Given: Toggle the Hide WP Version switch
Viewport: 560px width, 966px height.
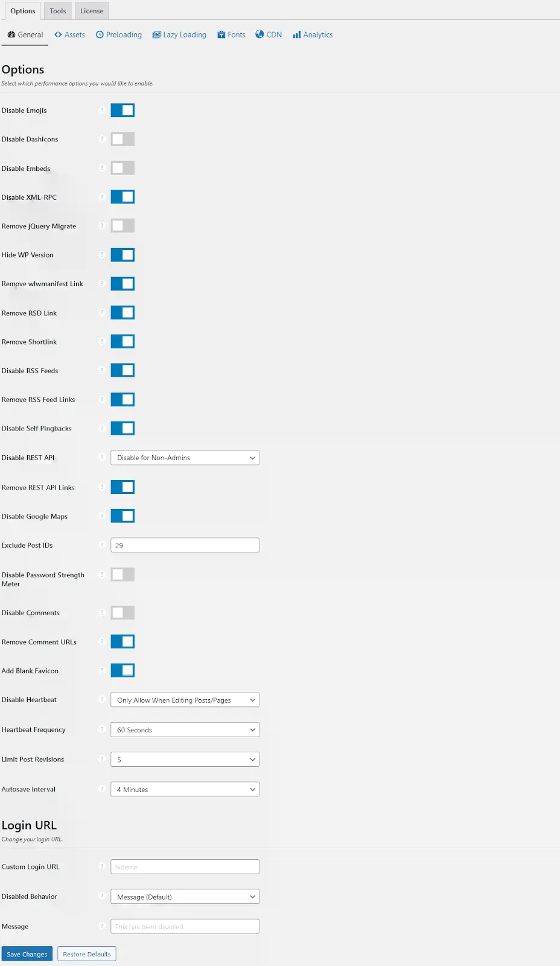Looking at the screenshot, I should (122, 255).
